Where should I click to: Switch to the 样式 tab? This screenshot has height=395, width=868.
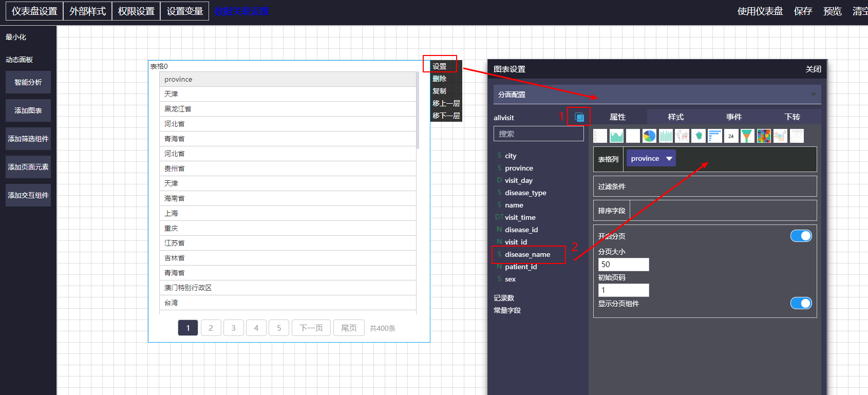pyautogui.click(x=676, y=117)
